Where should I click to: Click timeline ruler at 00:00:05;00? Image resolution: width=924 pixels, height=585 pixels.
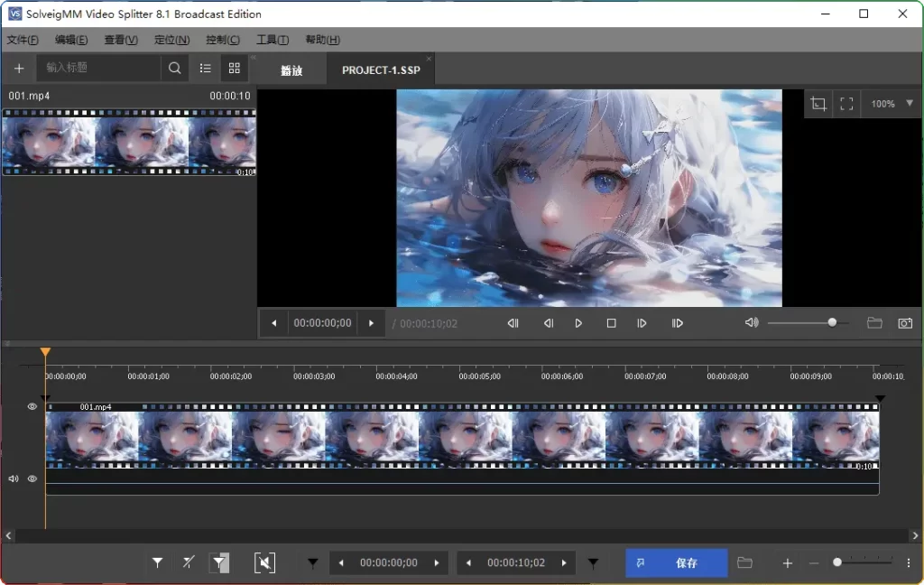tap(480, 376)
